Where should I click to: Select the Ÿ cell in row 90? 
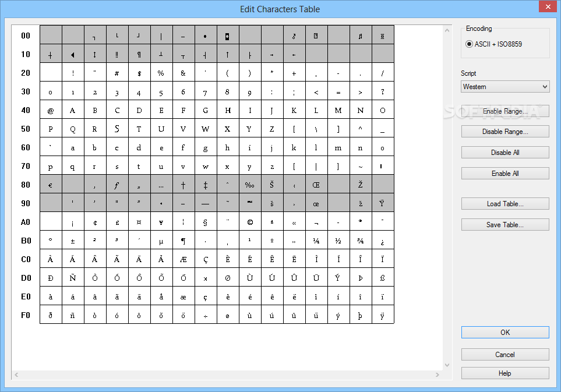[x=383, y=203]
